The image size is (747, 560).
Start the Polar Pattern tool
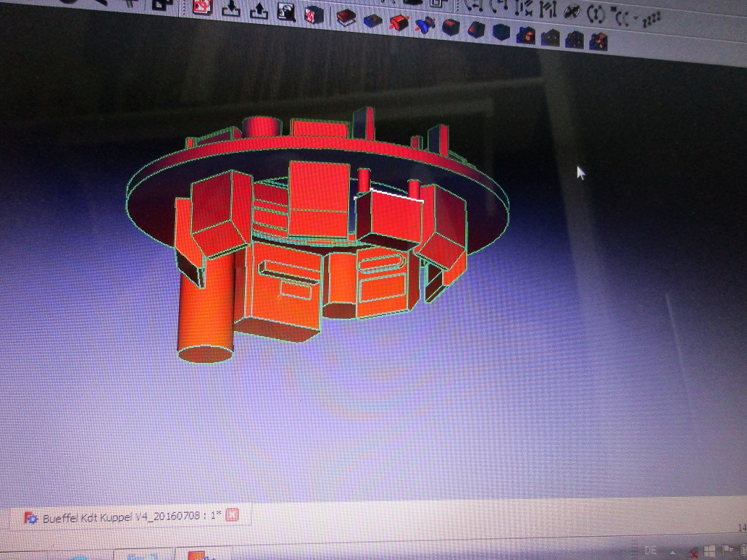tap(575, 39)
